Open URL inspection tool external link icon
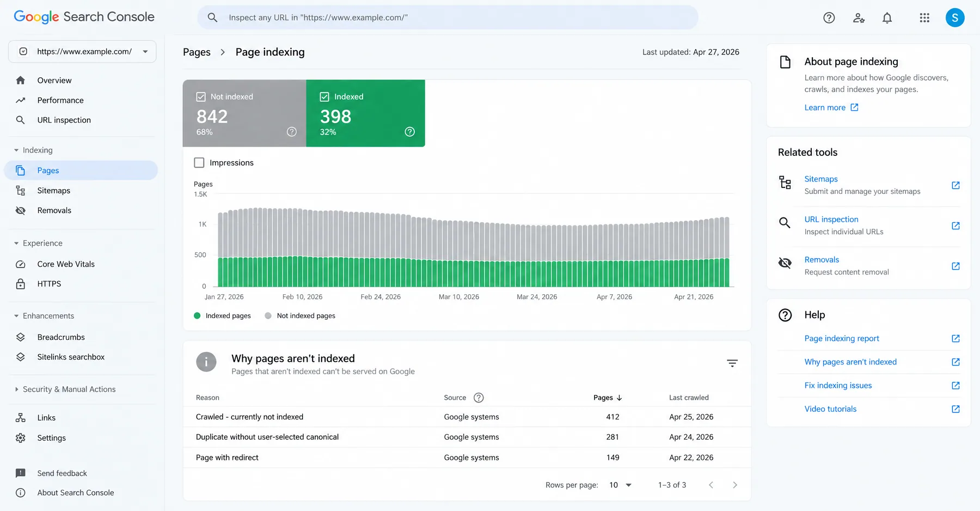 pyautogui.click(x=955, y=226)
